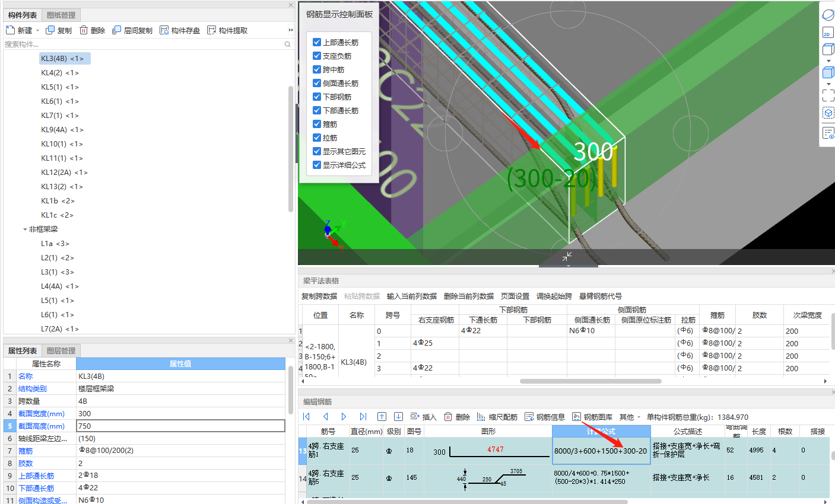835x504 pixels.
Task: Toggle 显示详细公式 checkbox
Action: pos(317,165)
